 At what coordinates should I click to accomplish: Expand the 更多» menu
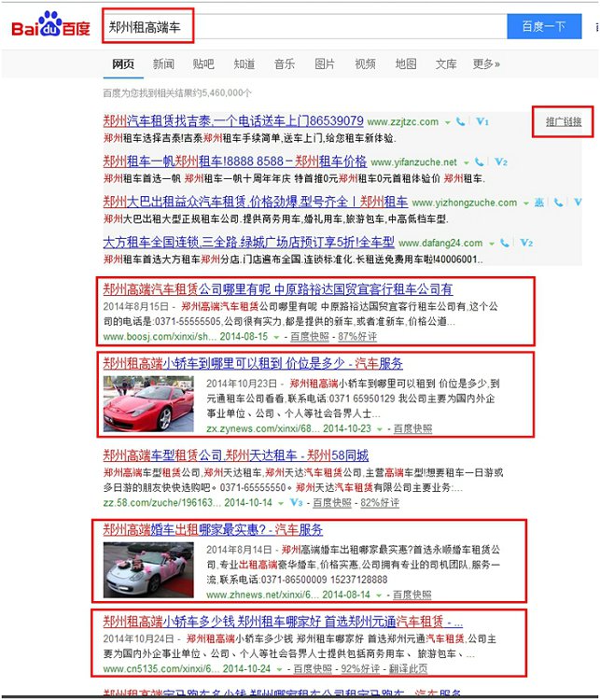coord(486,64)
